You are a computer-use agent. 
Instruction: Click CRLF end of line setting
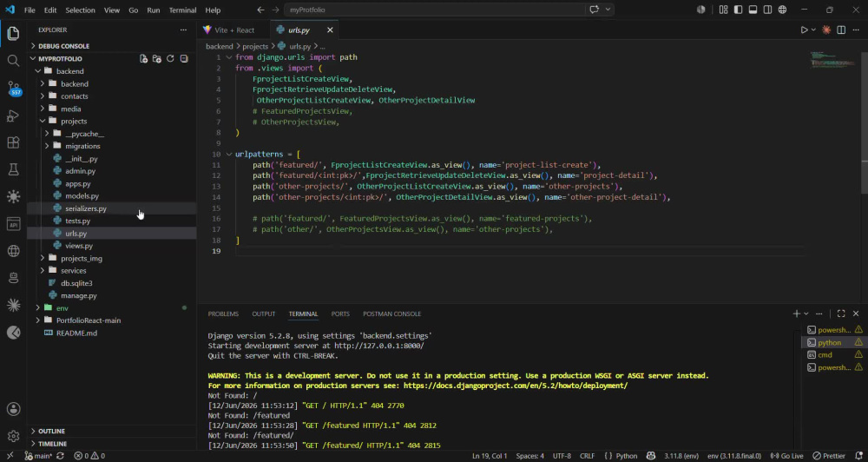(587, 456)
